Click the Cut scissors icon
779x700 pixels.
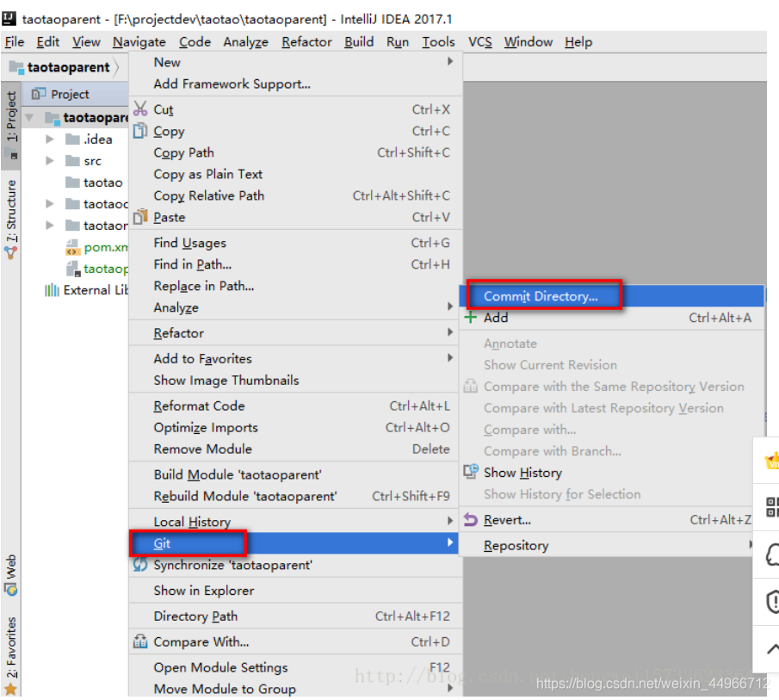(140, 108)
